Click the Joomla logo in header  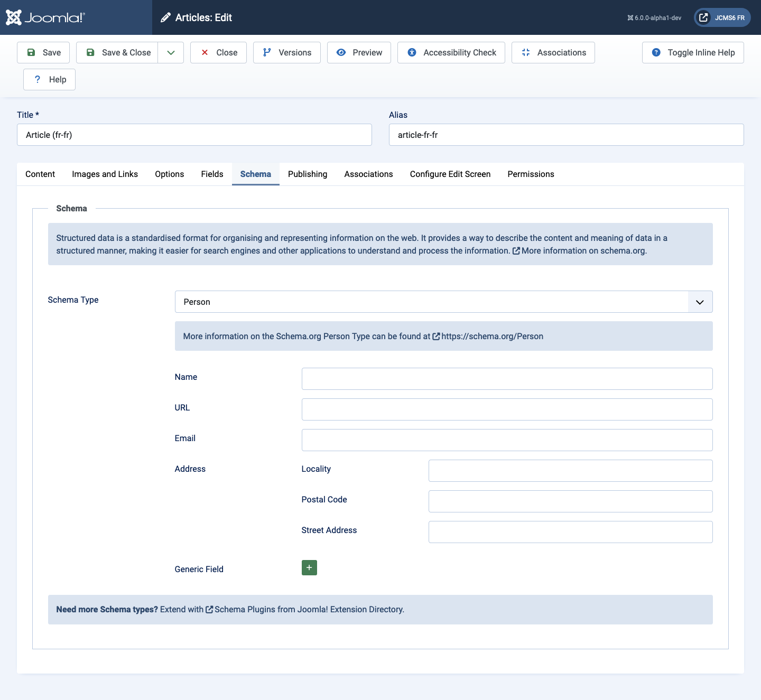(45, 17)
